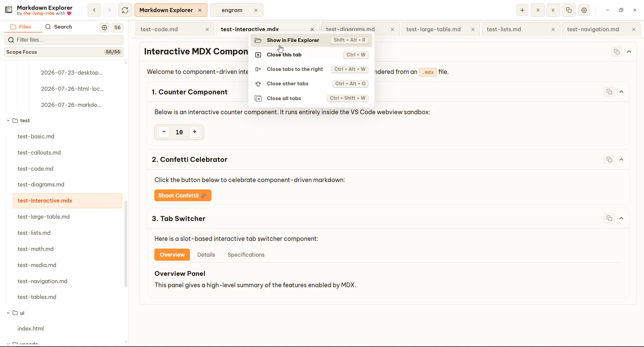The image size is (644, 347).
Task: Close the engram workspace tab
Action: point(256,10)
